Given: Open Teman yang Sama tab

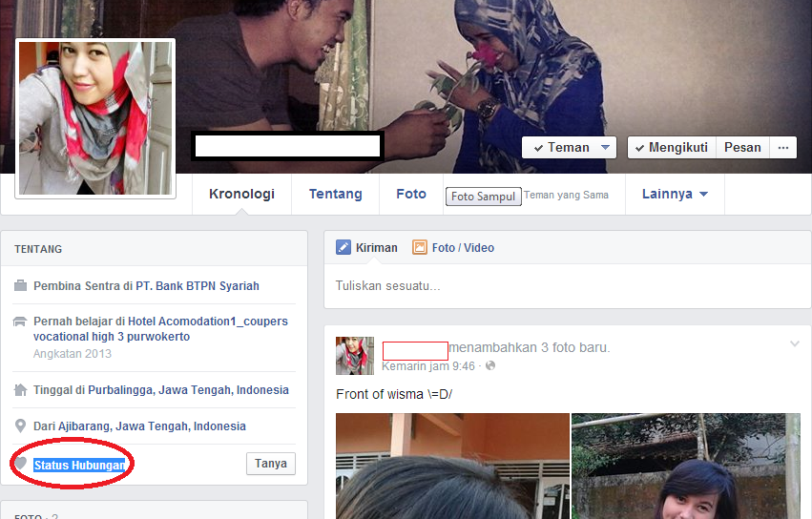Looking at the screenshot, I should 566,195.
